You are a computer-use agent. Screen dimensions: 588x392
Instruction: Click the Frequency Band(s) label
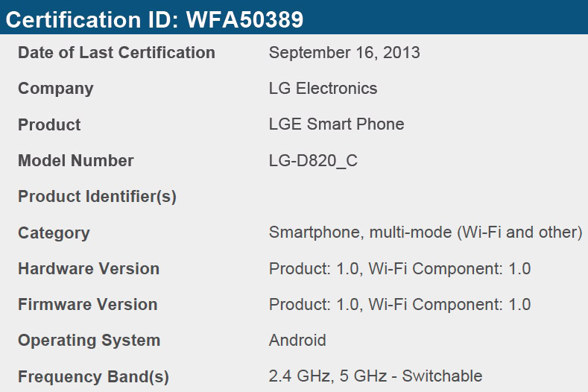(93, 377)
